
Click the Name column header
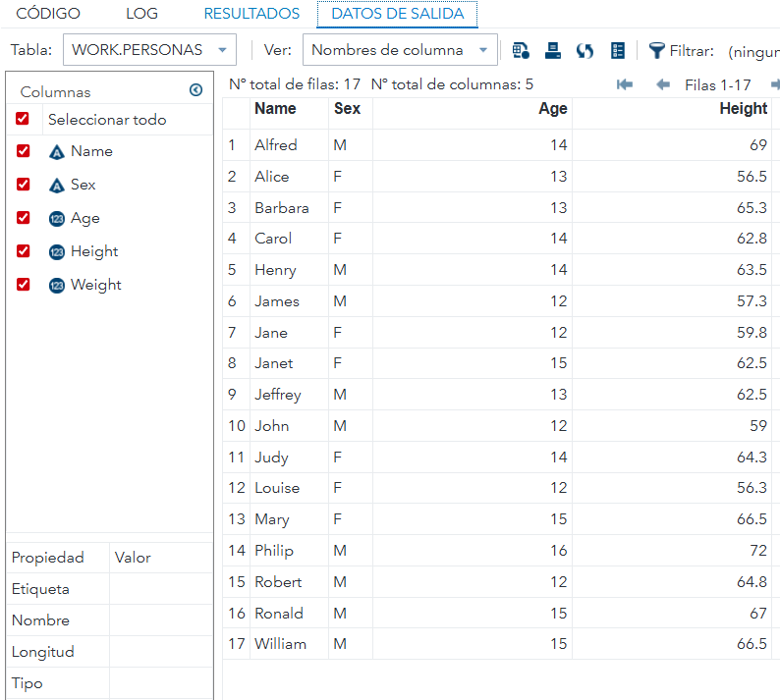point(275,109)
